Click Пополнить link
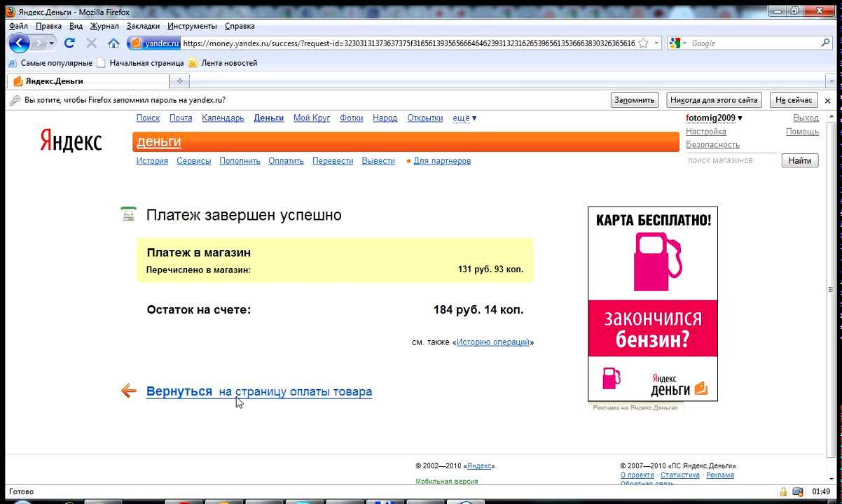 pos(240,161)
